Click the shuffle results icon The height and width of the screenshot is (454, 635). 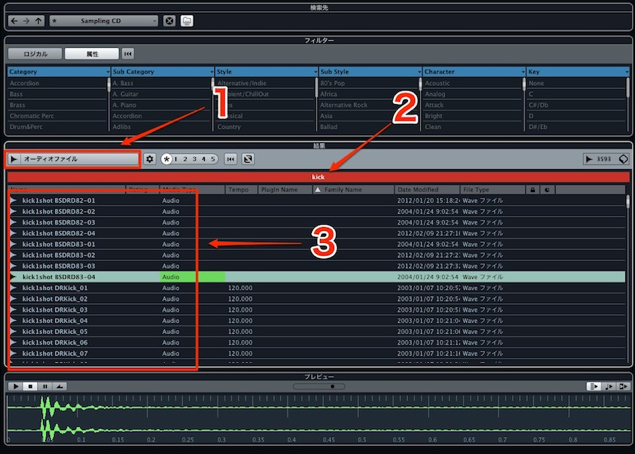[x=248, y=159]
